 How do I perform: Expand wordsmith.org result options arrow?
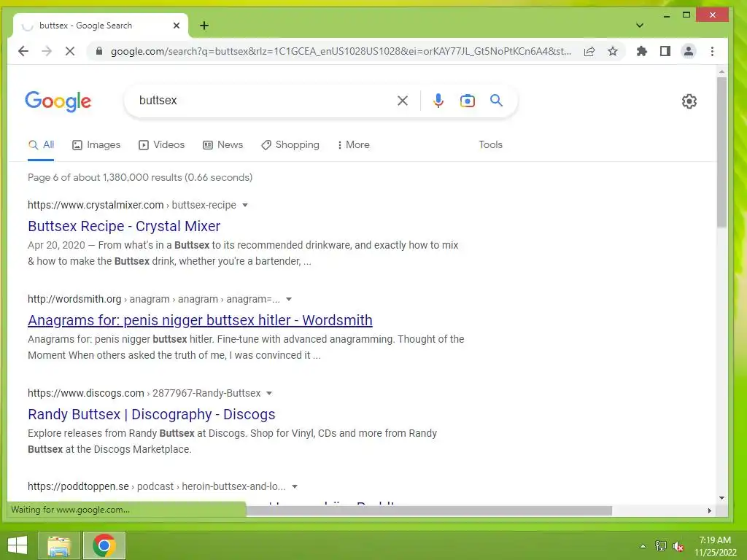(x=289, y=300)
